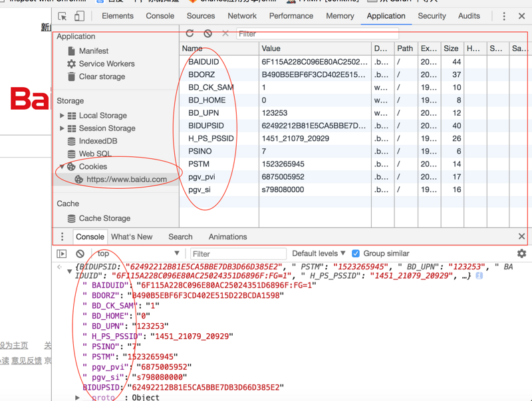Viewport: 532px width, 401px height.
Task: Delete selected cookie with the X icon
Action: [x=225, y=33]
